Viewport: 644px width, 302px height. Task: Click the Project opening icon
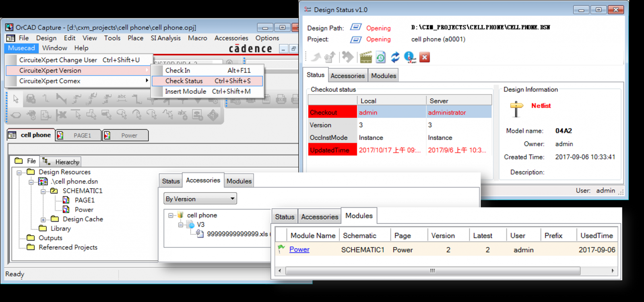click(x=356, y=39)
